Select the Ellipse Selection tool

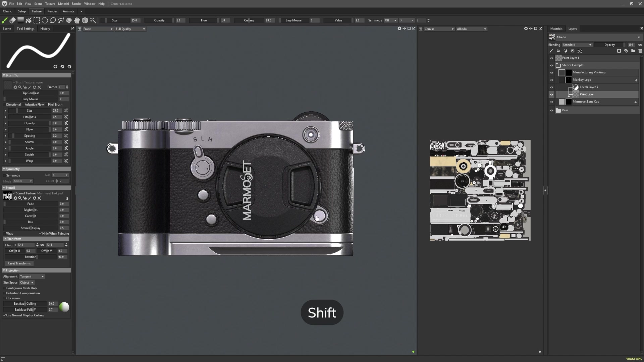coord(45,20)
